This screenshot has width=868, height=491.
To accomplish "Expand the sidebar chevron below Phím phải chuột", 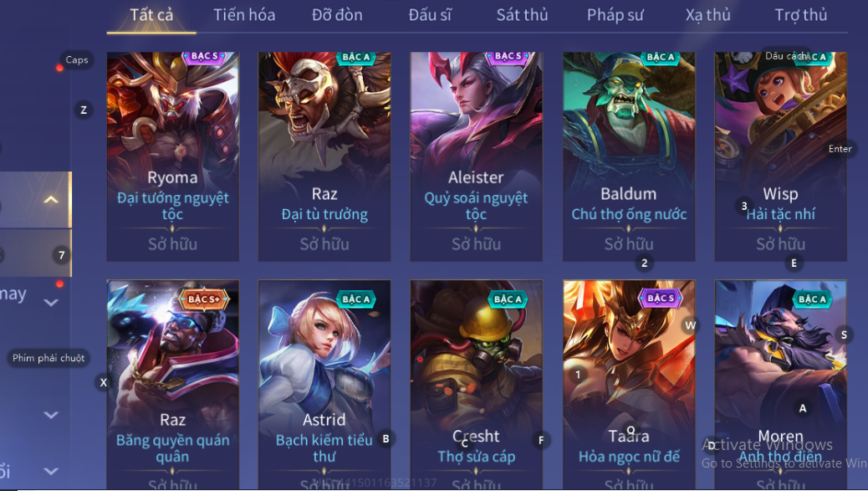I will [51, 415].
